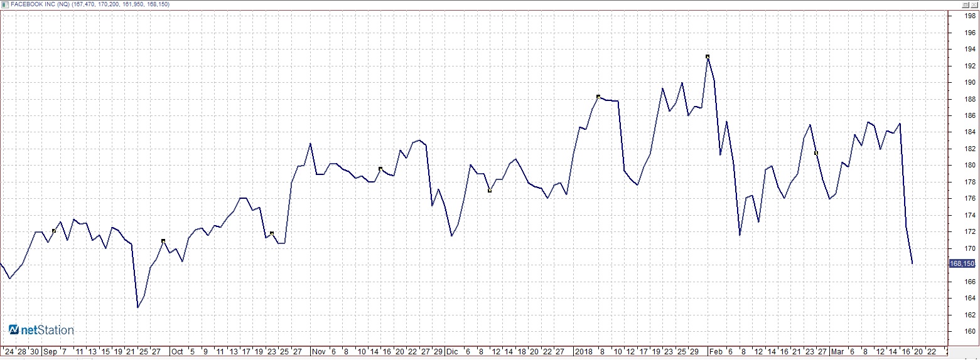Screen dimensions: 980x360
Task: Click the 190 price axis label
Action: coord(969,83)
